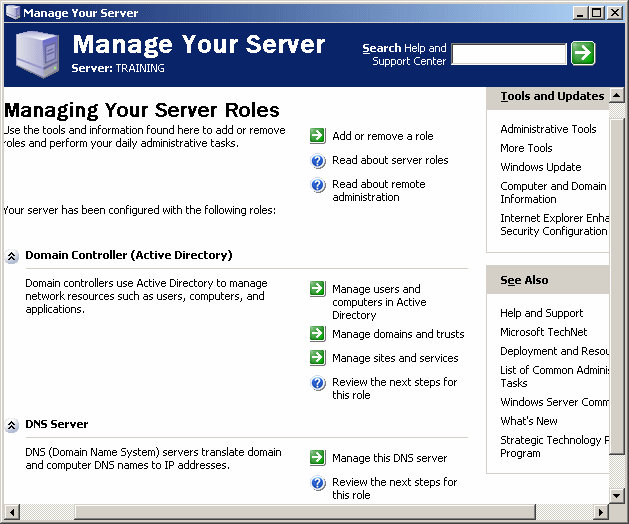
Task: Focus the Search Help and Support input field
Action: coord(508,54)
